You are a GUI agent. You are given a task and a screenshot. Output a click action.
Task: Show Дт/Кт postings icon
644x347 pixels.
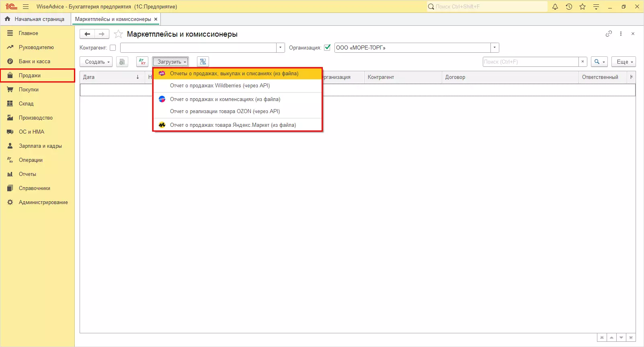pos(142,62)
